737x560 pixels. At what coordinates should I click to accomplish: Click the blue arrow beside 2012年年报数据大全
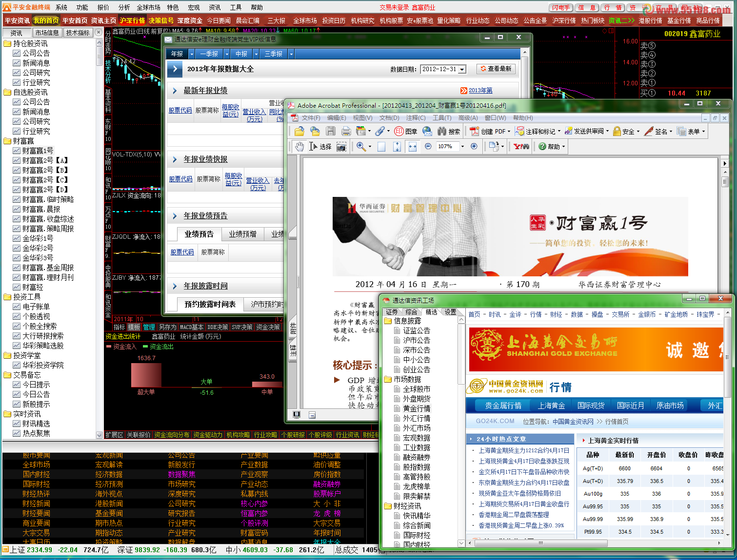pyautogui.click(x=175, y=69)
